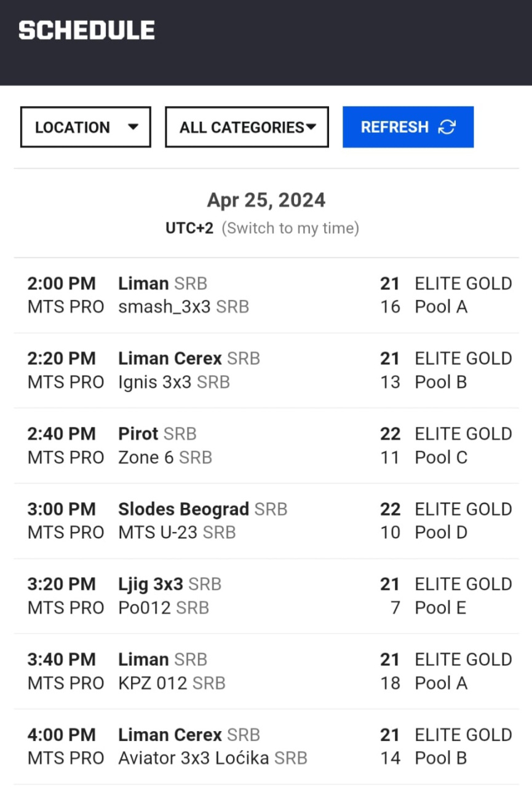
Task: Open the Pirot vs Zone 6 game
Action: pos(266,446)
